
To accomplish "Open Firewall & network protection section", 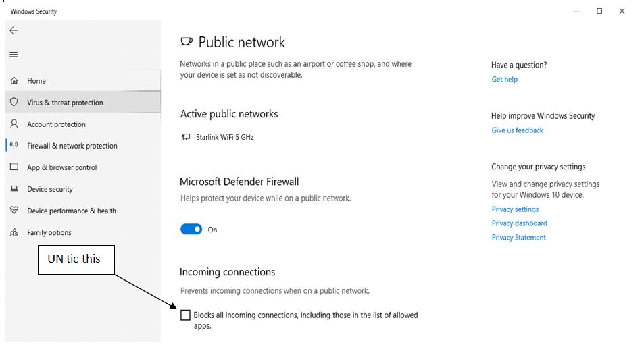I will (x=72, y=146).
